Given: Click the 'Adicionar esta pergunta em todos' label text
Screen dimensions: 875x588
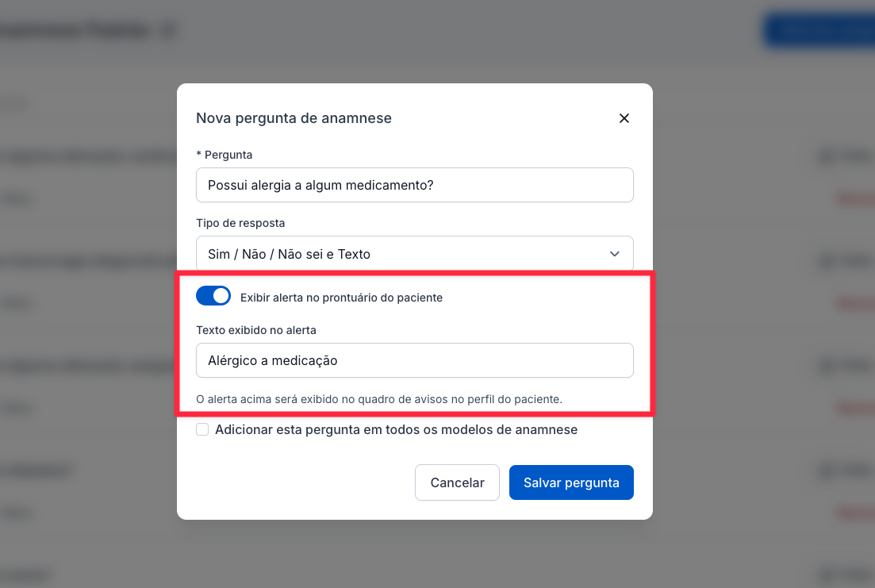Looking at the screenshot, I should [396, 429].
